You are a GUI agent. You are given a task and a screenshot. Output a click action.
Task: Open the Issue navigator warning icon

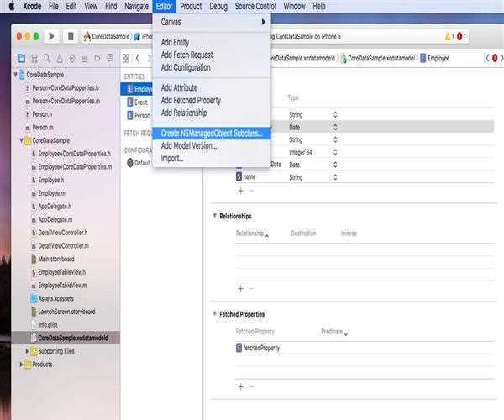pyautogui.click(x=58, y=58)
